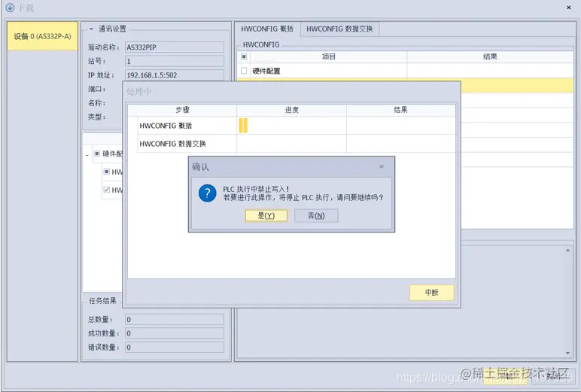Close the 确认 dialog

pos(382,167)
